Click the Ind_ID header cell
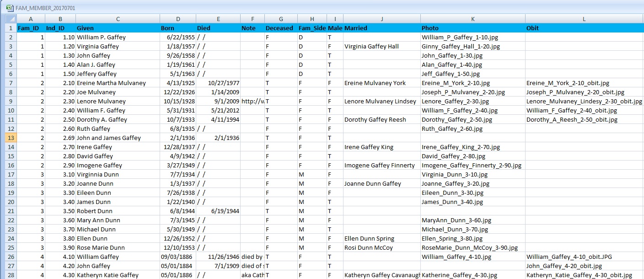The height and width of the screenshot is (279, 644). [60, 28]
